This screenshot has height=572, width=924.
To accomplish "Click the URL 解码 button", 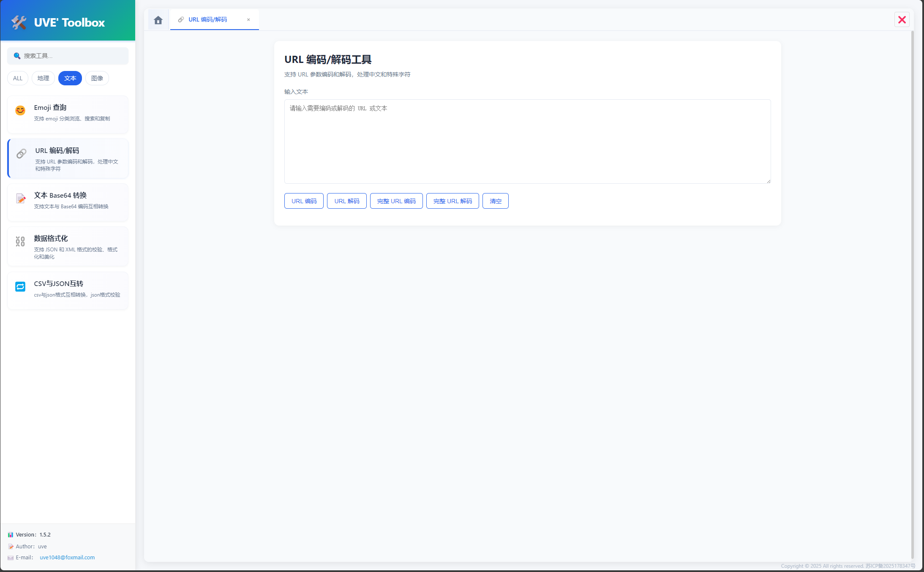I will 346,201.
